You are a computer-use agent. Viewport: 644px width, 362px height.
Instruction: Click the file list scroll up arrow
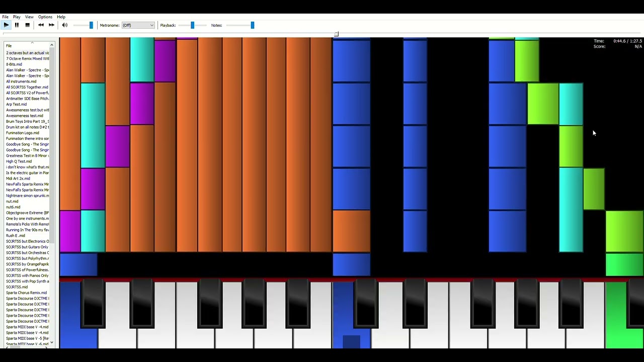click(52, 46)
